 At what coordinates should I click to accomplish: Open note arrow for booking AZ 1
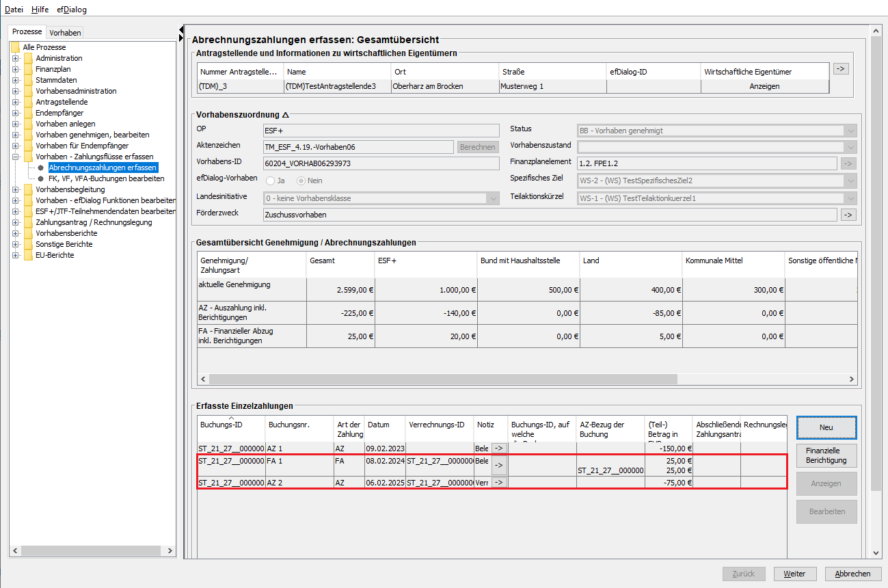click(x=499, y=448)
